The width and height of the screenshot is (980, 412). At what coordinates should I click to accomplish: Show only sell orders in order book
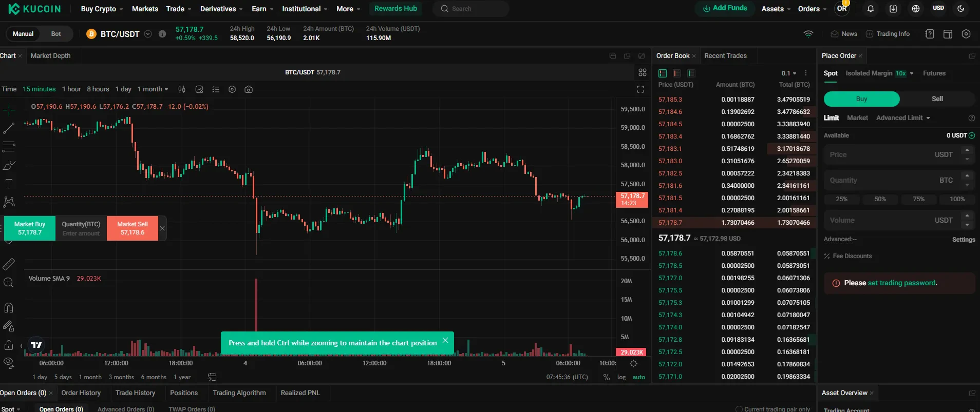(677, 73)
